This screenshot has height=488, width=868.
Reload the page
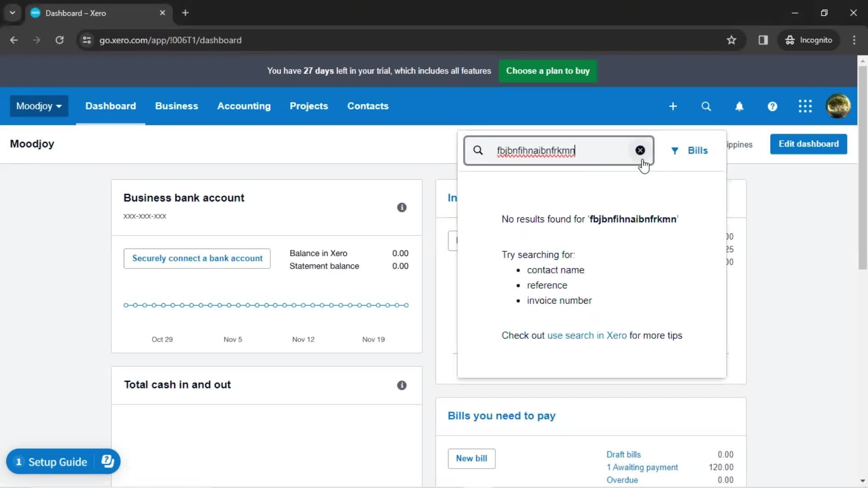click(x=59, y=40)
